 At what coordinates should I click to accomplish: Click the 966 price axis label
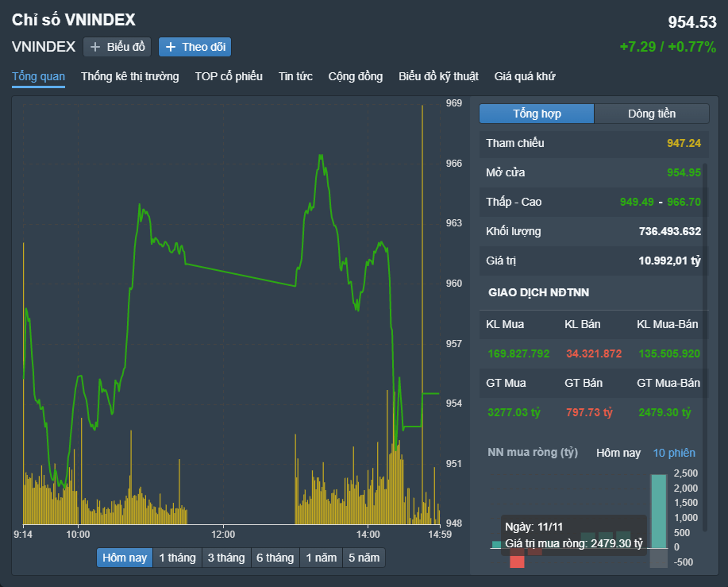click(453, 164)
